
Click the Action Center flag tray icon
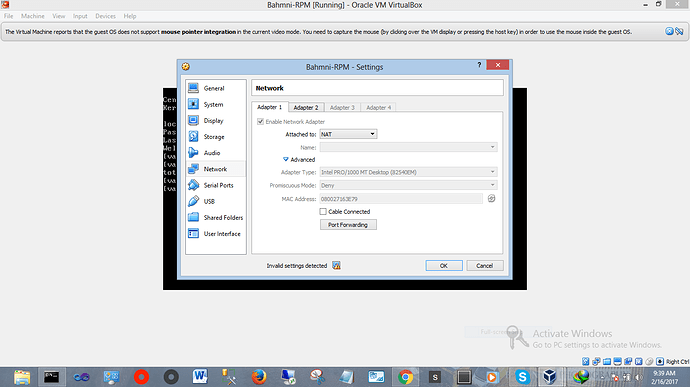point(615,377)
